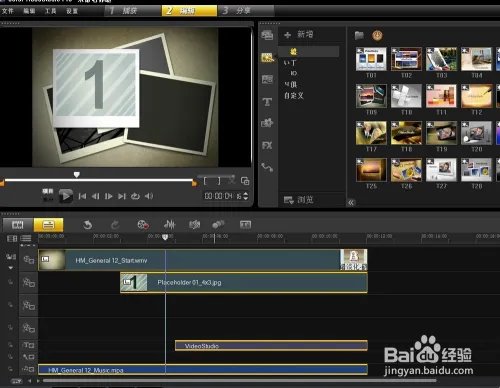
Task: Click the preview scrubber handle
Action: (77, 175)
